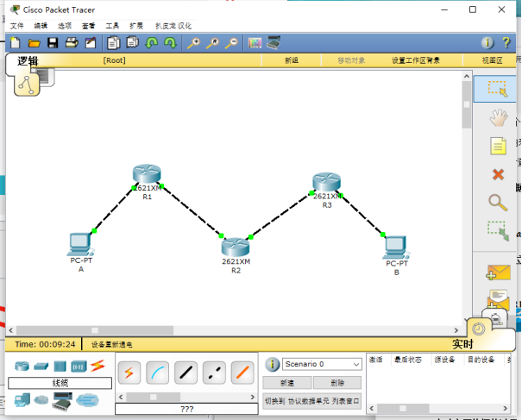This screenshot has height=420, width=522.
Task: Select PC-PT A on the workspace
Action: [x=80, y=245]
